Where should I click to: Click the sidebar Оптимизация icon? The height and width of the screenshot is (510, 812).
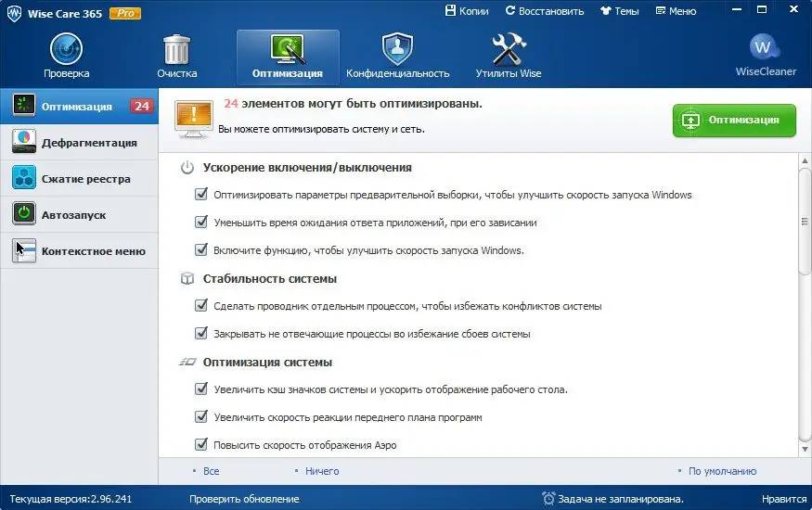(24, 105)
